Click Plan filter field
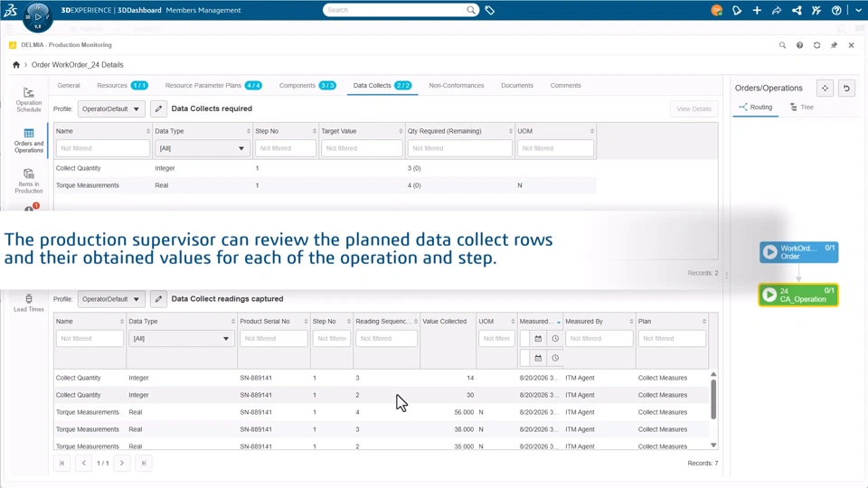This screenshot has width=868, height=488. (672, 339)
